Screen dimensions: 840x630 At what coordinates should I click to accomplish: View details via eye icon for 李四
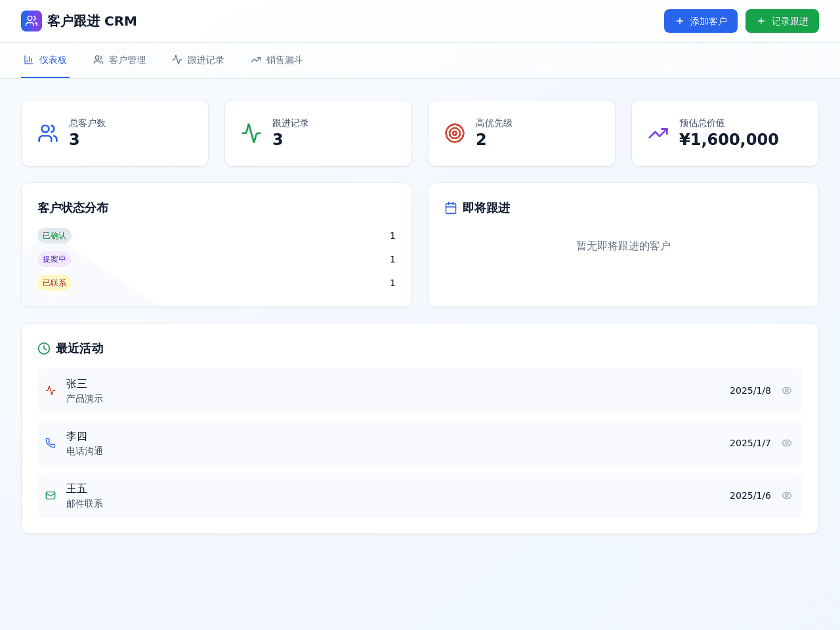(787, 443)
